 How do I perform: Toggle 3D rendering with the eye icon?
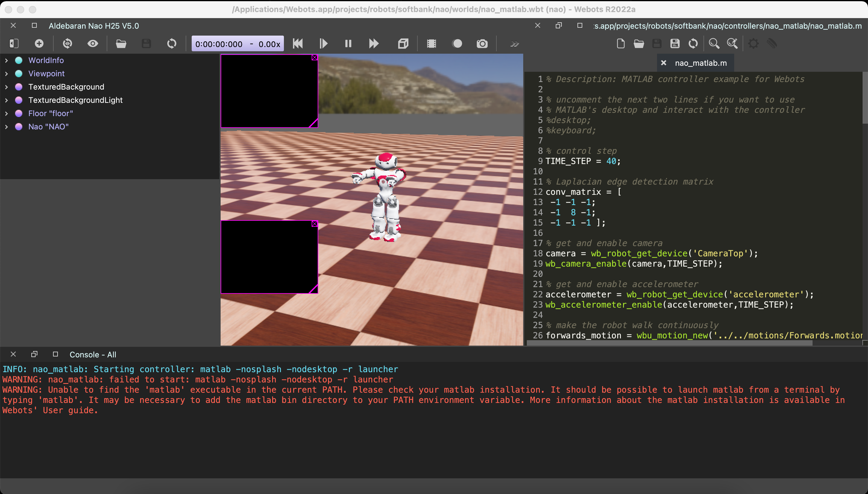[x=92, y=43]
